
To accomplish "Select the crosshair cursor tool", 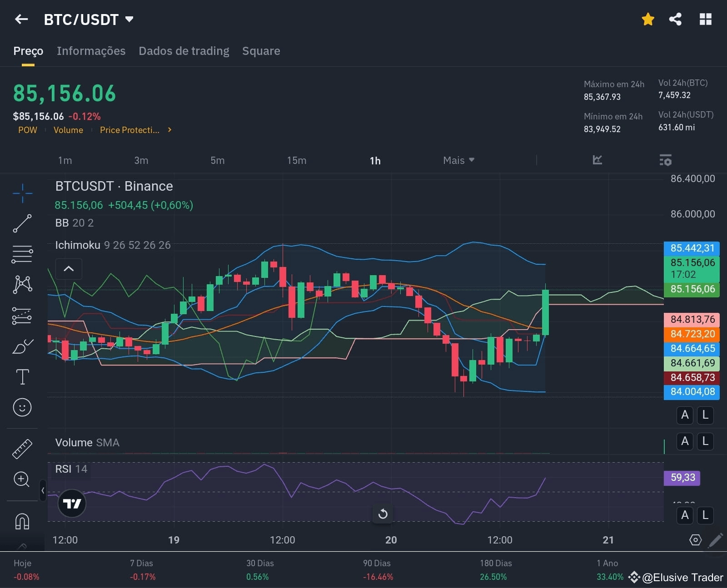I will pos(22,193).
